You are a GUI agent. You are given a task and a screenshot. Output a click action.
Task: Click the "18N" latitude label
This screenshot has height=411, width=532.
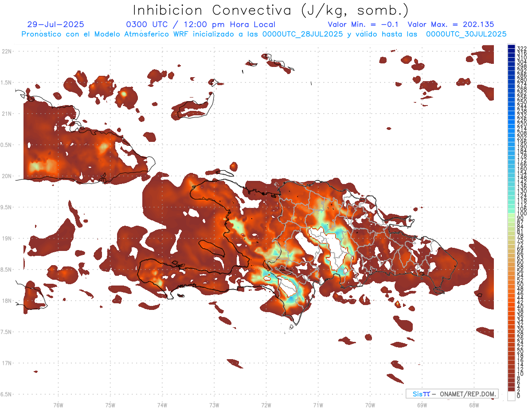[x=6, y=301]
